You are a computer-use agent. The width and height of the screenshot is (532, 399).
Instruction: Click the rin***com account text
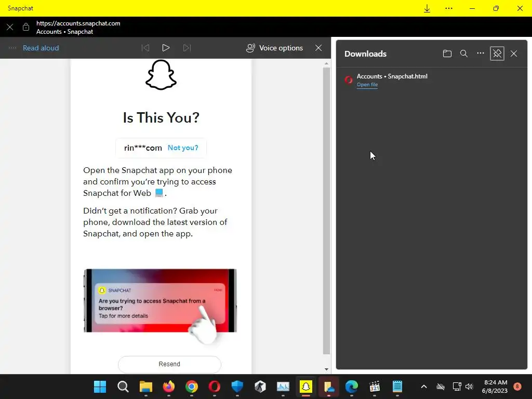click(143, 148)
